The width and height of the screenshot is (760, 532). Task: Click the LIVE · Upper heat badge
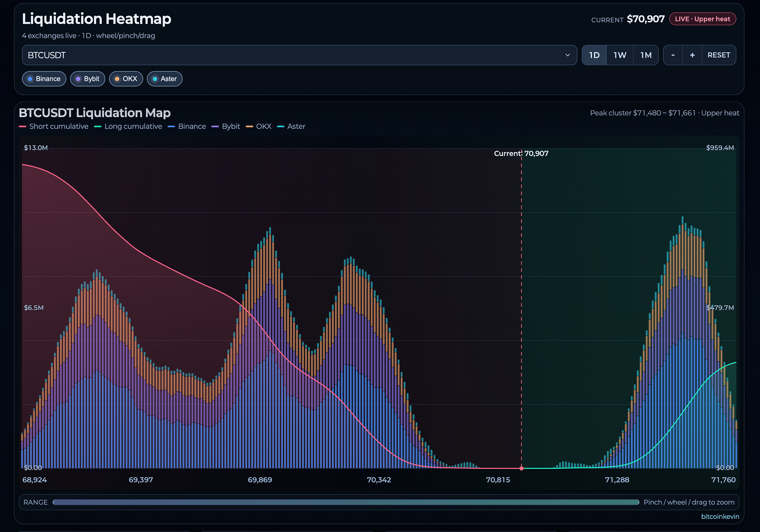702,19
